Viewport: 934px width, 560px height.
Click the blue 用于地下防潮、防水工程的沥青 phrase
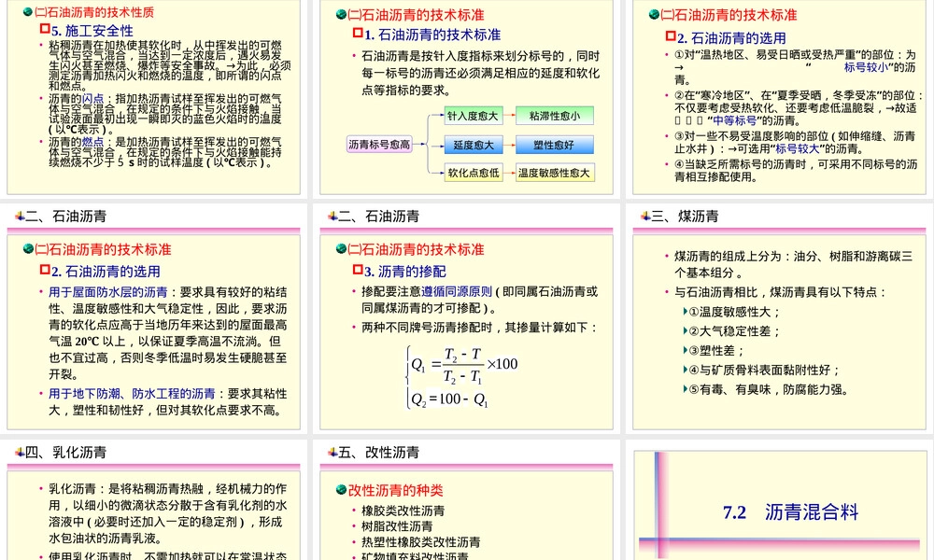133,393
